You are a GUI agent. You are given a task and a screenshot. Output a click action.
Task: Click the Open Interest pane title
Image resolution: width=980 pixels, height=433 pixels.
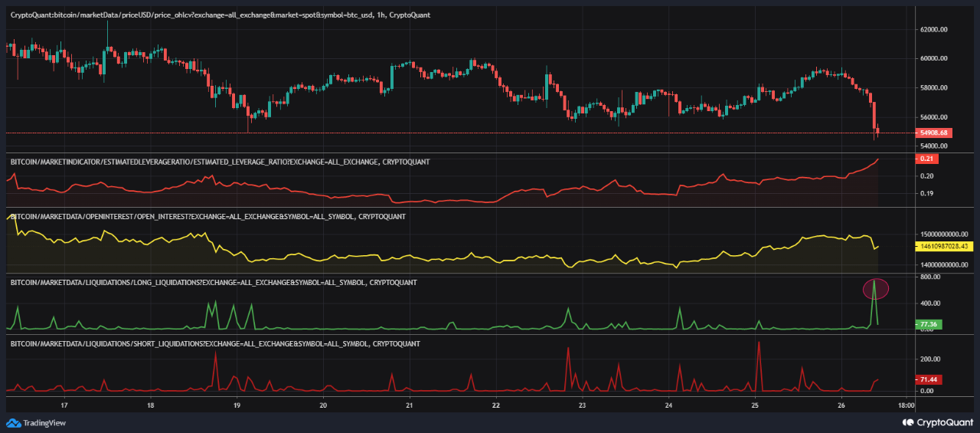207,217
